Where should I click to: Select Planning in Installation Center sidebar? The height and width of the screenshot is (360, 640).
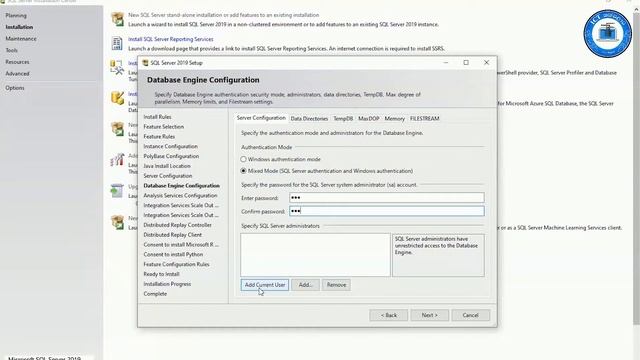coord(16,16)
